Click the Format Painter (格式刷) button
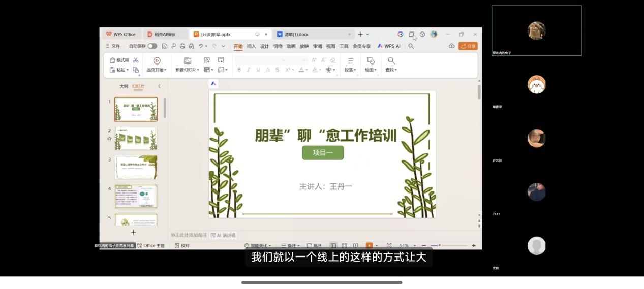The width and height of the screenshot is (644, 289). (x=119, y=60)
